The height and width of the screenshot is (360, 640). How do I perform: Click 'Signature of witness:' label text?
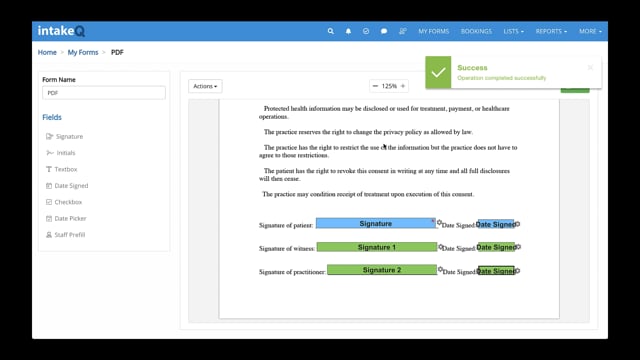287,248
